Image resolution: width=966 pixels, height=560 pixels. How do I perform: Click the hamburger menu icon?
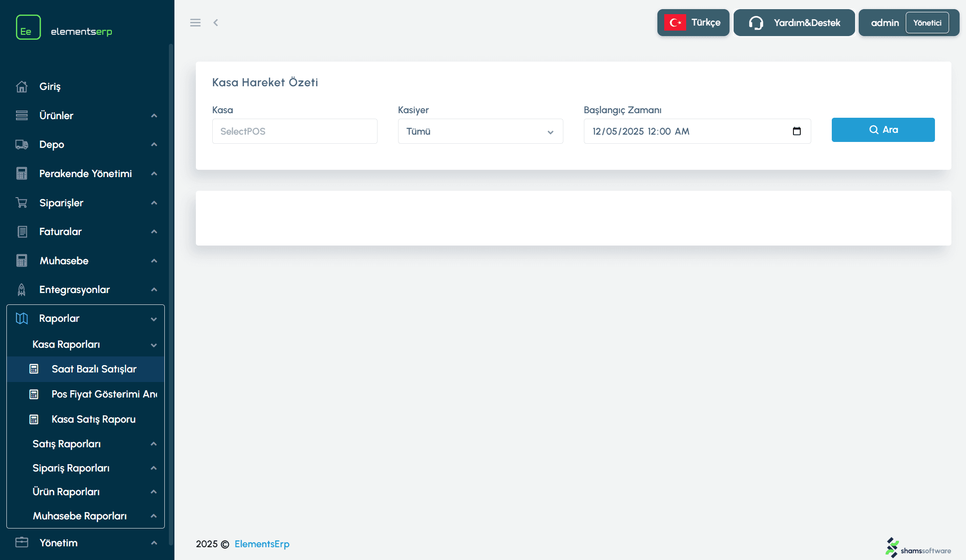click(195, 22)
